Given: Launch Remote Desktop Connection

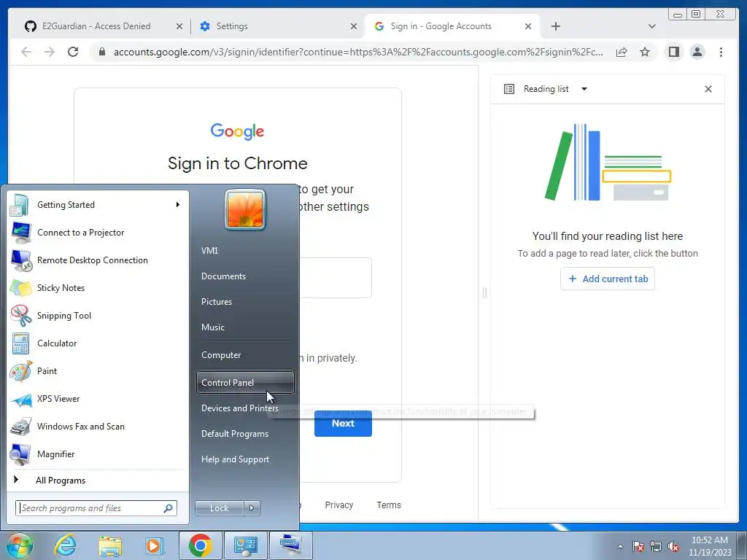Looking at the screenshot, I should [98, 260].
